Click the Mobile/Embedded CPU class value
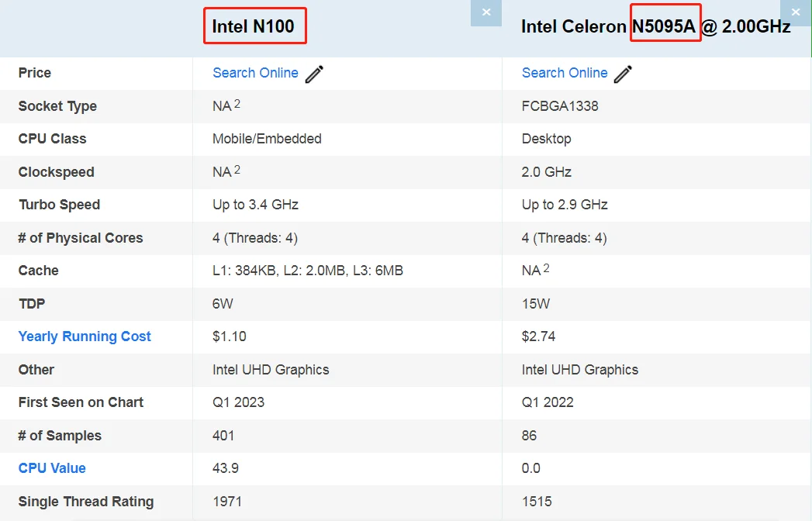The width and height of the screenshot is (812, 521). pos(267,139)
